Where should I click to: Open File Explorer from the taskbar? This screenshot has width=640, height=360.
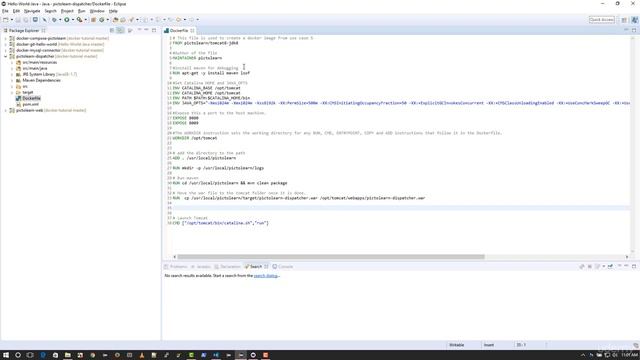(x=68, y=355)
